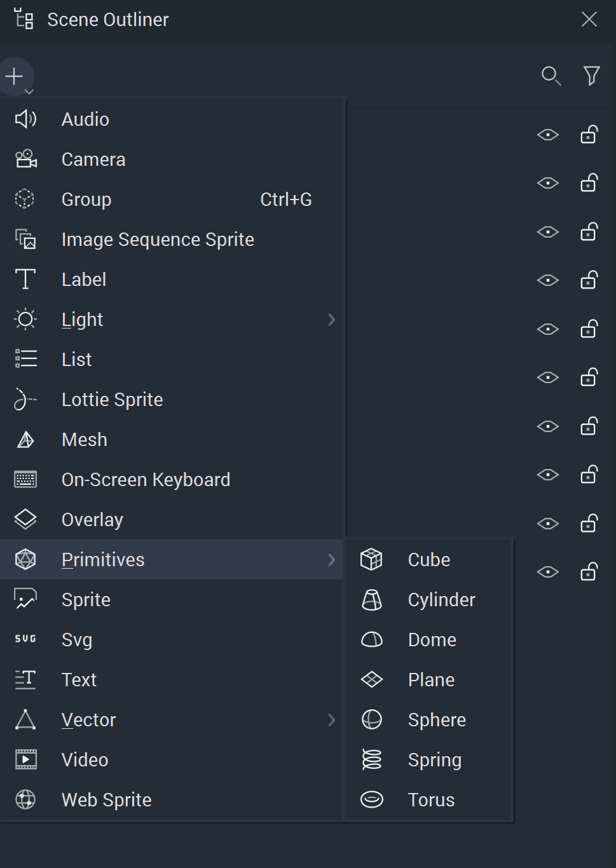Click the search magnifier icon

coord(551,76)
